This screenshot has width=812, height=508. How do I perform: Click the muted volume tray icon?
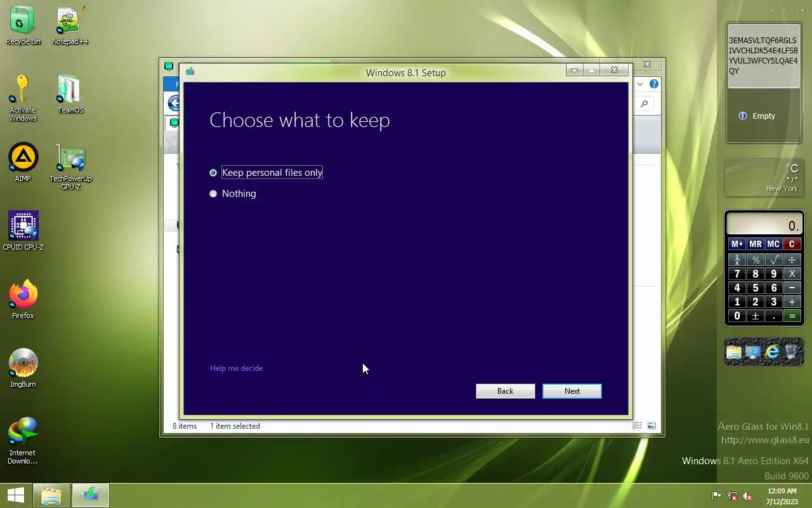click(x=747, y=496)
